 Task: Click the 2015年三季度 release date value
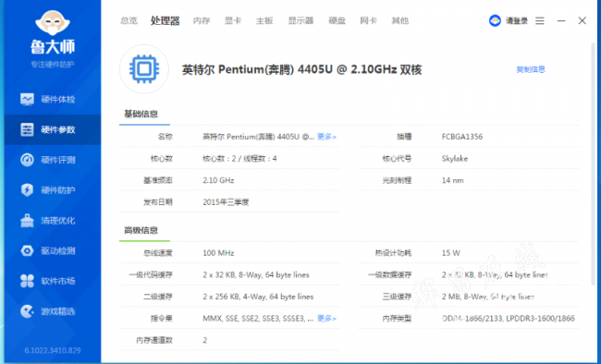(x=226, y=202)
